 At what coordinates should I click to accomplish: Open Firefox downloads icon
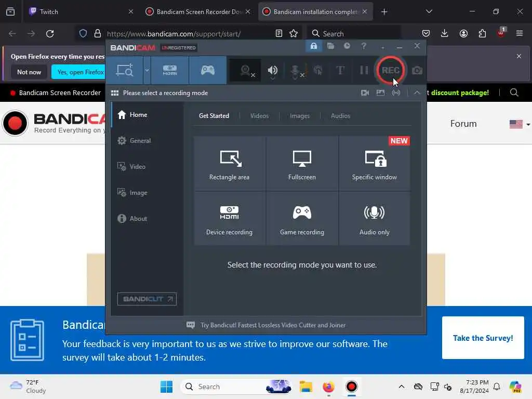(445, 33)
